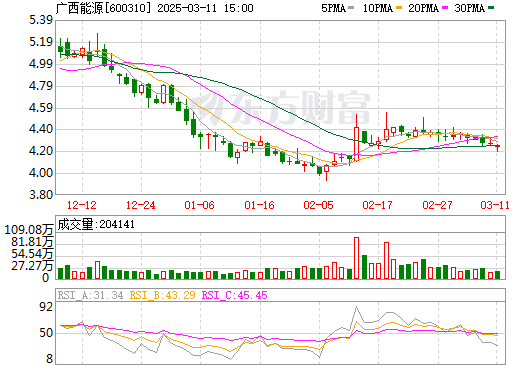Select the 12-12 date label

coord(82,205)
